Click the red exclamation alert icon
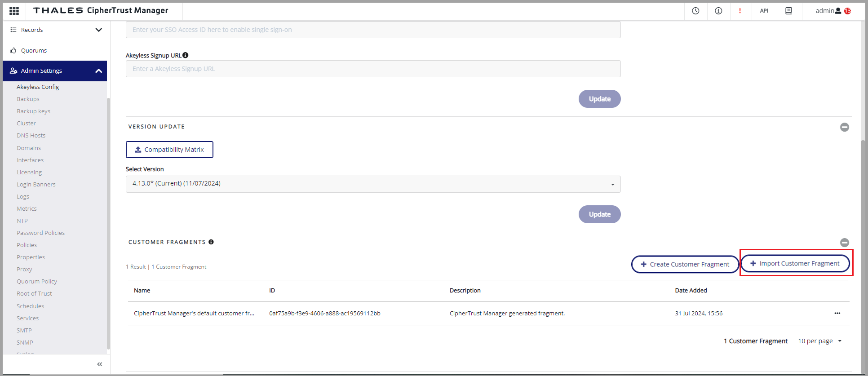 tap(740, 11)
